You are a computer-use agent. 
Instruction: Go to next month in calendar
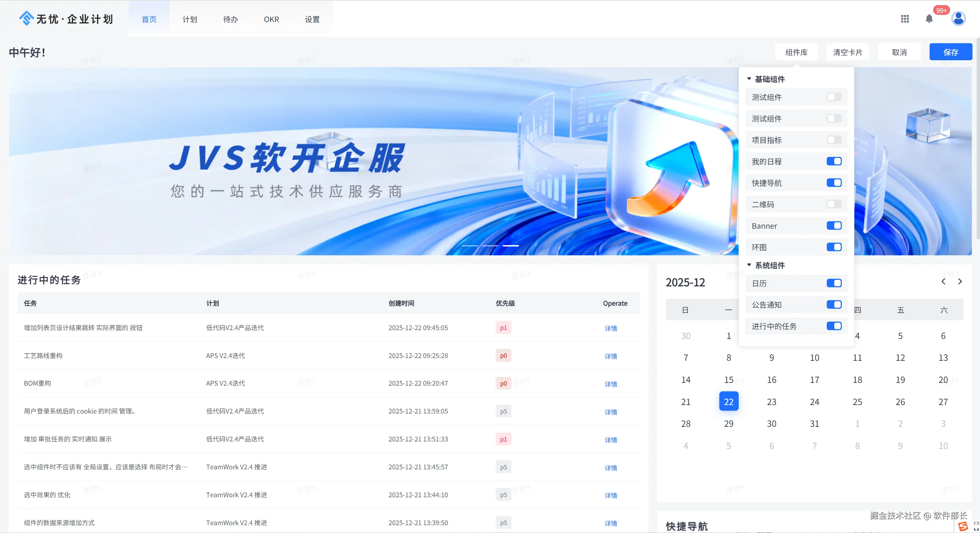tap(960, 282)
